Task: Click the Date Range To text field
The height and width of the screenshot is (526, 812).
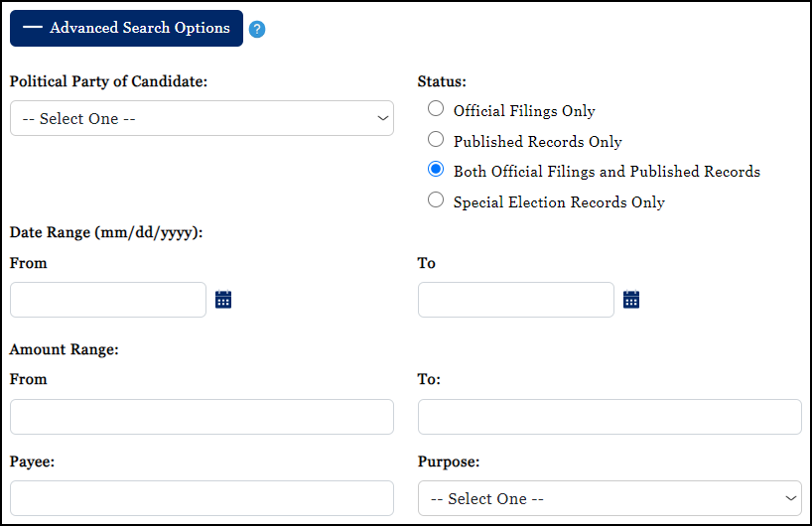Action: 516,300
